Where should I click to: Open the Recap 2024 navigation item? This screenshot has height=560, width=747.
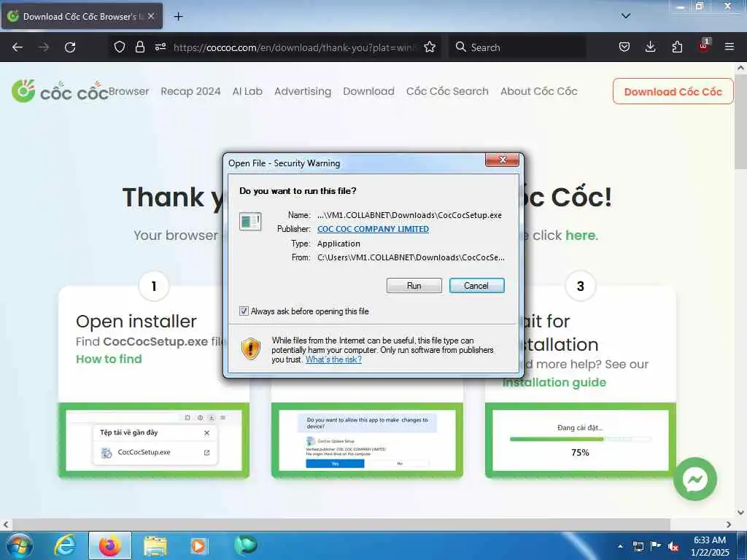pyautogui.click(x=190, y=91)
